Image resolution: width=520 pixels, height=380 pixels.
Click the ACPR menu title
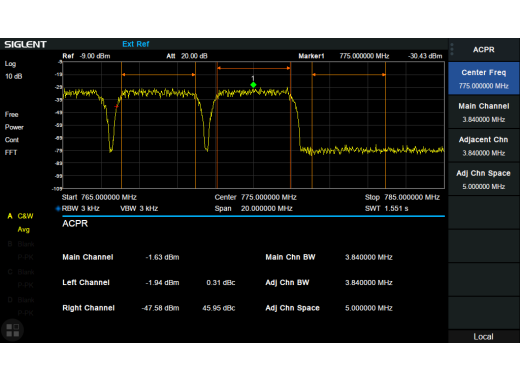point(484,50)
